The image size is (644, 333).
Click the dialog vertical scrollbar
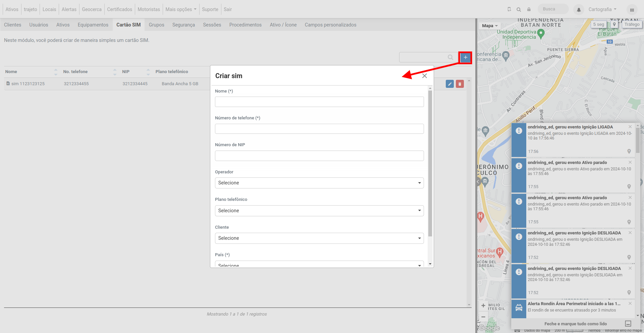(430, 163)
